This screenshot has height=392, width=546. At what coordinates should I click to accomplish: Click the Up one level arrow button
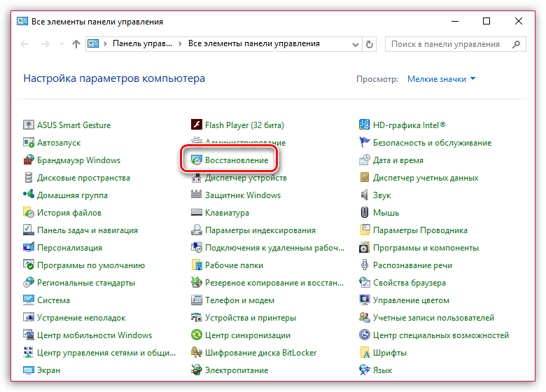[x=76, y=44]
